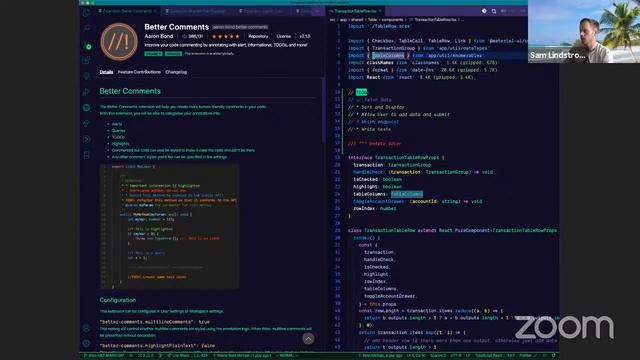640x360 pixels.
Task: Click the second green extension action button
Action: click(173, 53)
